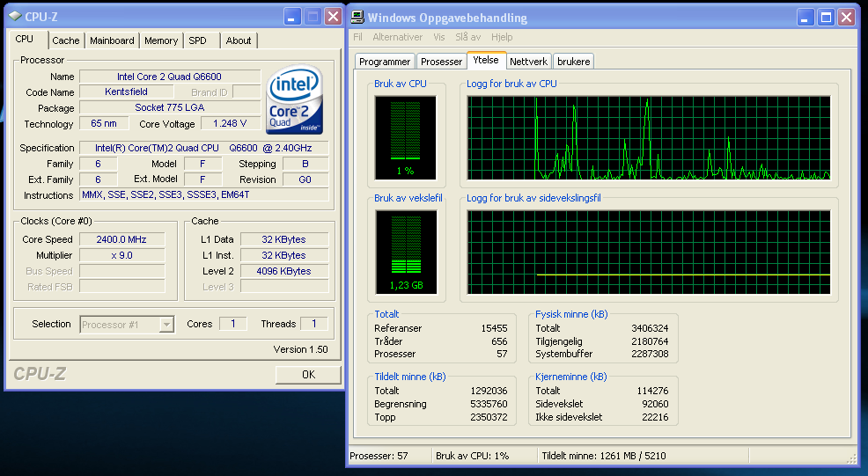
Task: Click the Threads value field
Action: click(314, 324)
